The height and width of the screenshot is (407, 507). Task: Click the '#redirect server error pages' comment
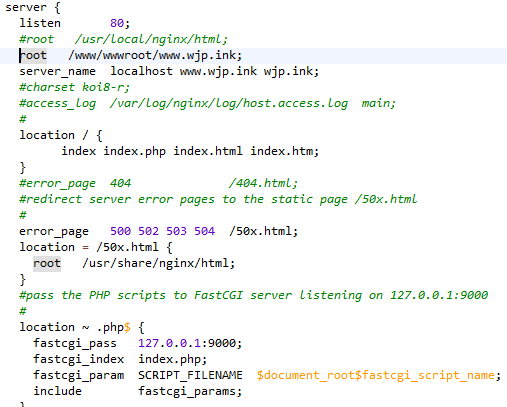218,199
